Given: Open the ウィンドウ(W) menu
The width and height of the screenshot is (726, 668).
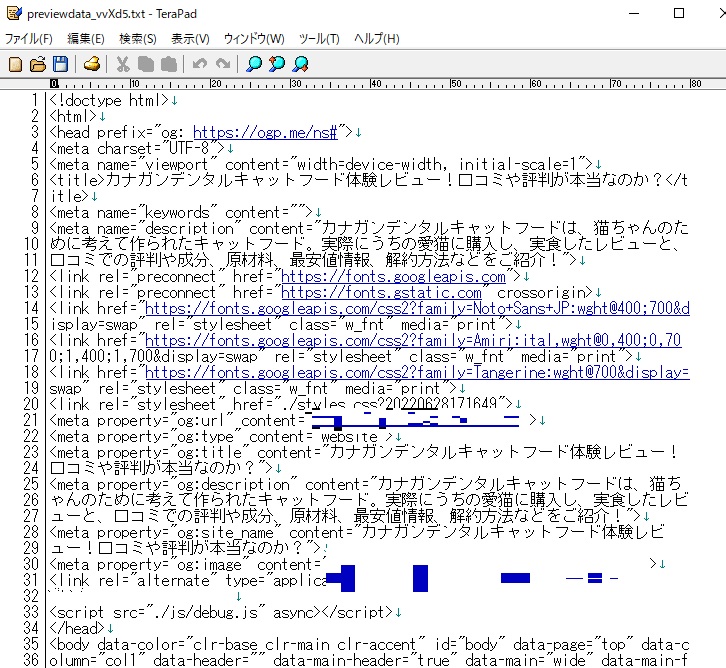Looking at the screenshot, I should 254,39.
